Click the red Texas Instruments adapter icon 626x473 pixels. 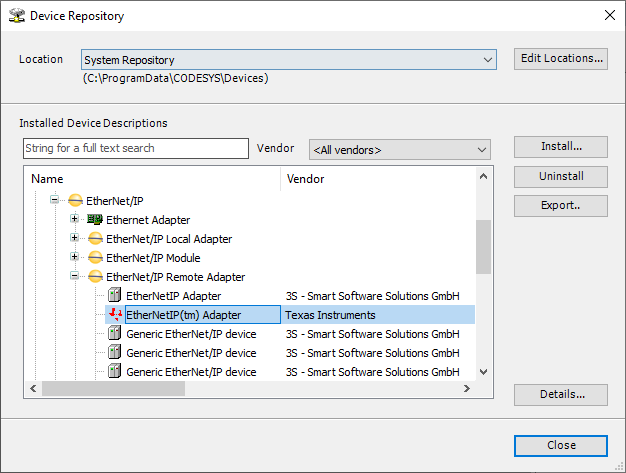114,315
